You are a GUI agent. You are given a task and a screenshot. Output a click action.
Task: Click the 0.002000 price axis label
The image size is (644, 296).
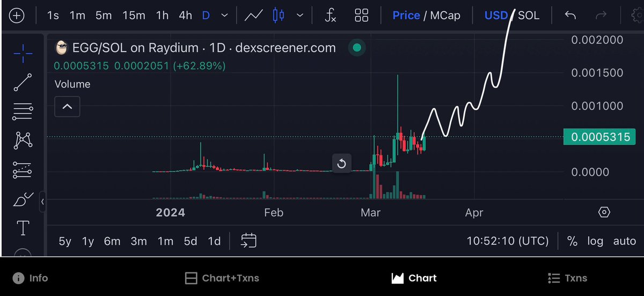(x=597, y=40)
